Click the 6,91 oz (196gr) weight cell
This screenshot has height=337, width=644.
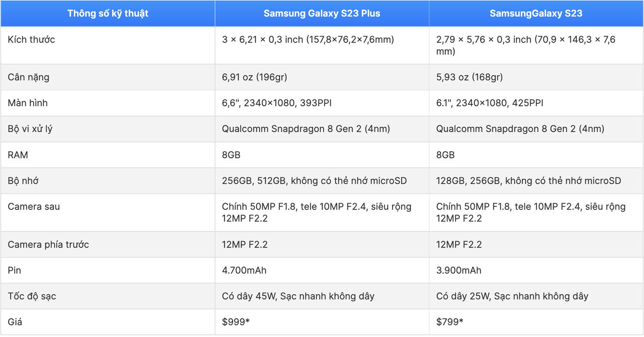pyautogui.click(x=322, y=77)
